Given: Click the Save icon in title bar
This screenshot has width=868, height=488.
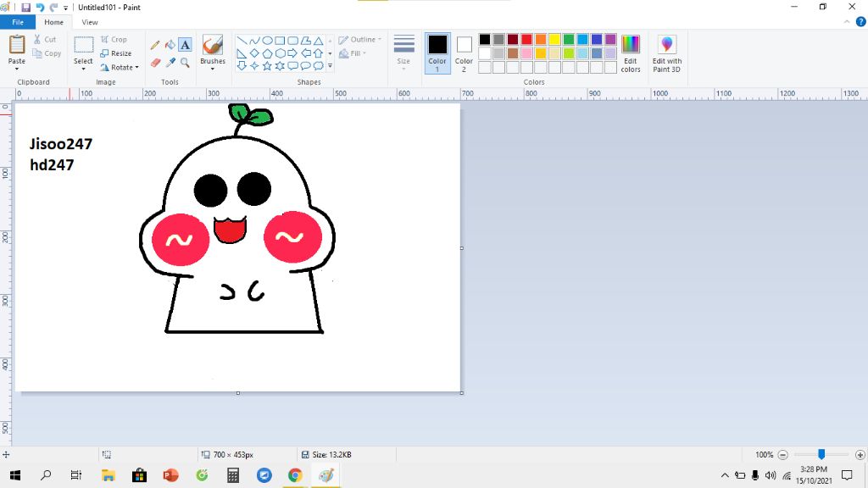Looking at the screenshot, I should 25,8.
